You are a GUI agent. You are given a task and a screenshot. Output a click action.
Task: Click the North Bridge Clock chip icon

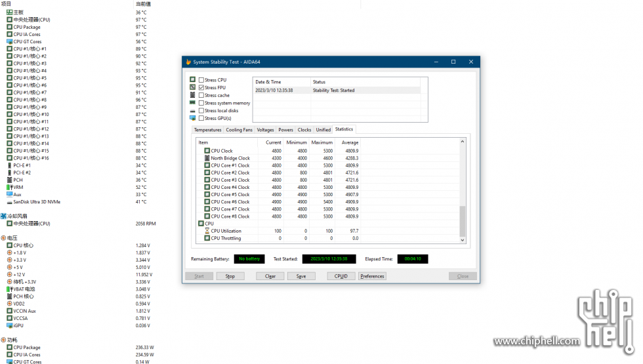click(x=207, y=158)
